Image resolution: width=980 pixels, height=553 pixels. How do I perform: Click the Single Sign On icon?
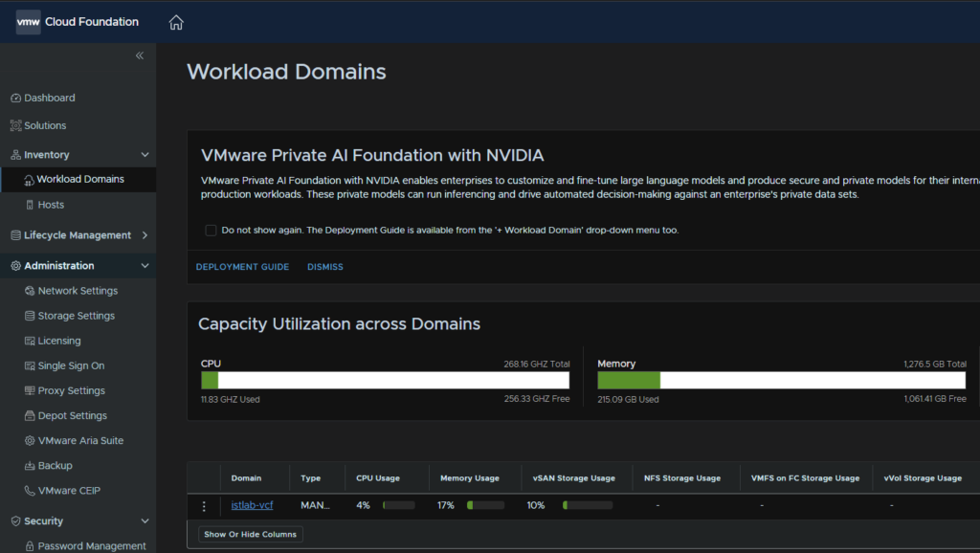[x=30, y=365]
